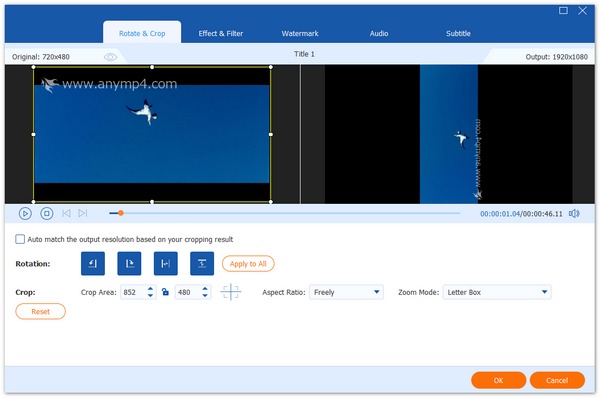Screen dimensions: 600x398
Task: Mute the volume speaker icon
Action: pos(574,214)
